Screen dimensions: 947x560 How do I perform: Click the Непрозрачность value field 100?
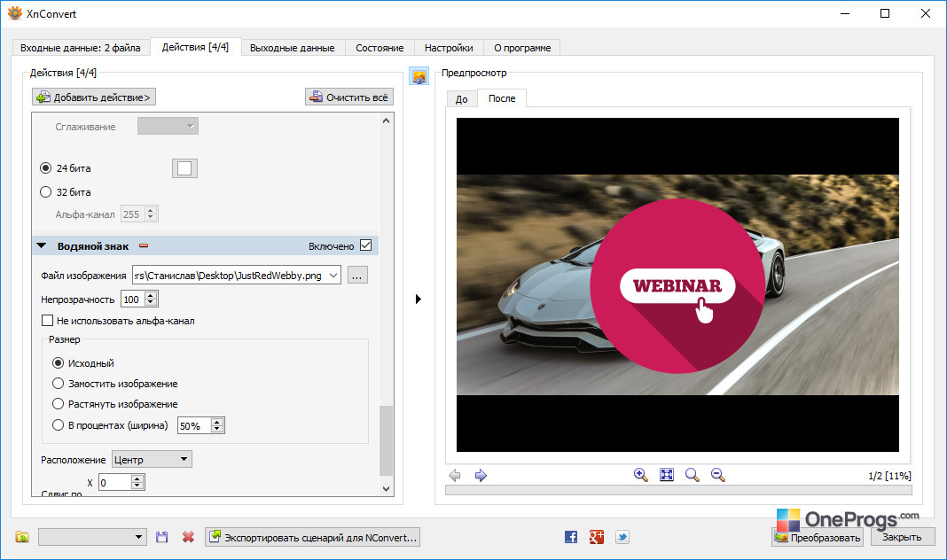coord(133,299)
